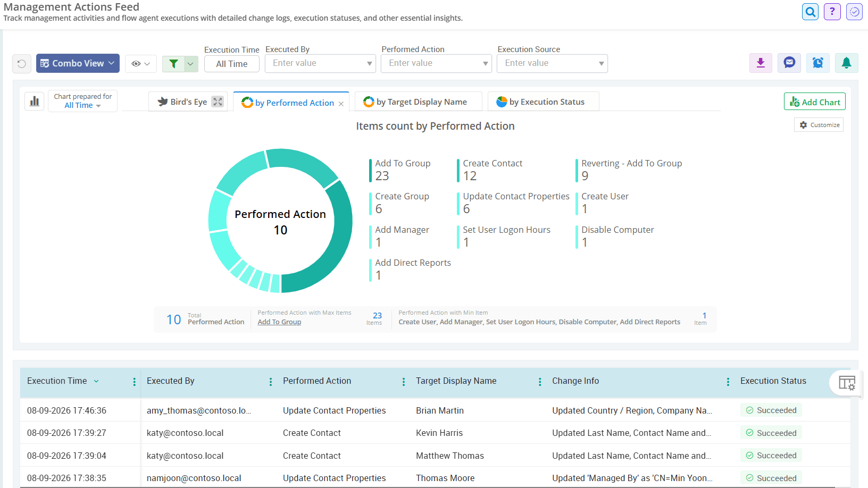Open the Add To Group link

[279, 322]
